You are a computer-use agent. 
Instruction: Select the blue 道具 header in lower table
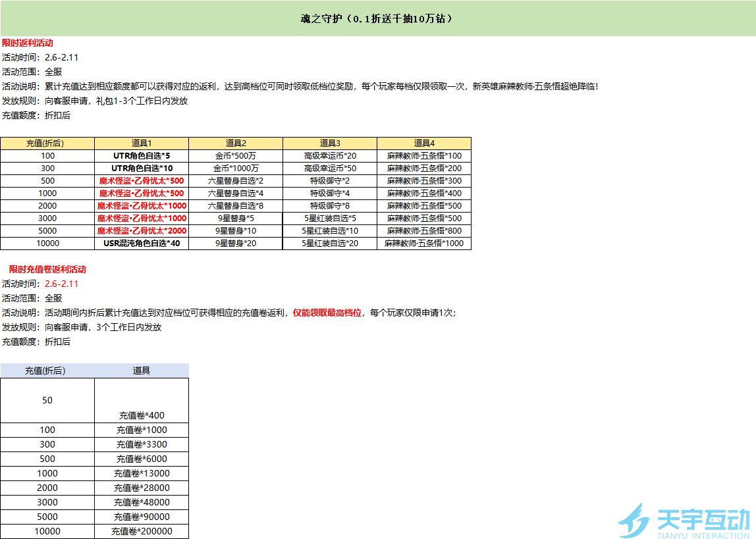pyautogui.click(x=142, y=371)
